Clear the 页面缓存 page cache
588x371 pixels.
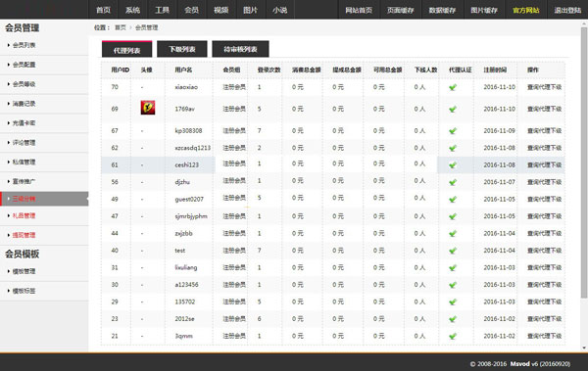tap(401, 10)
